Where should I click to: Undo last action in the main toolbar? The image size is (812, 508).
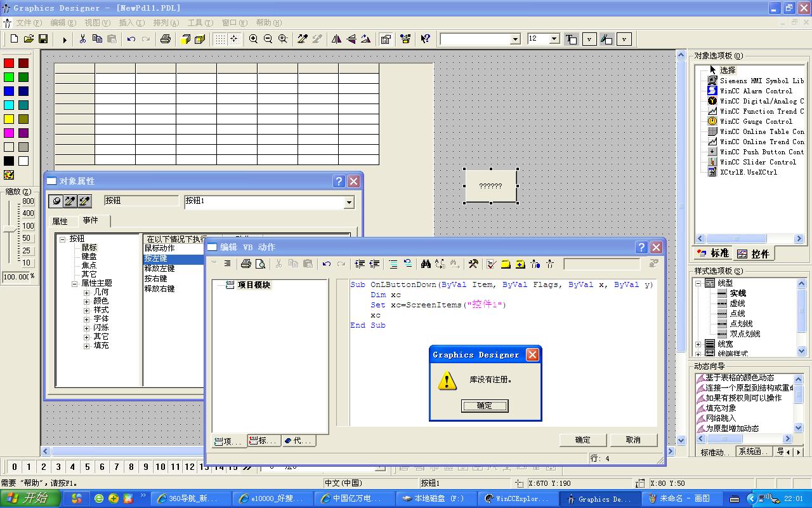point(131,39)
